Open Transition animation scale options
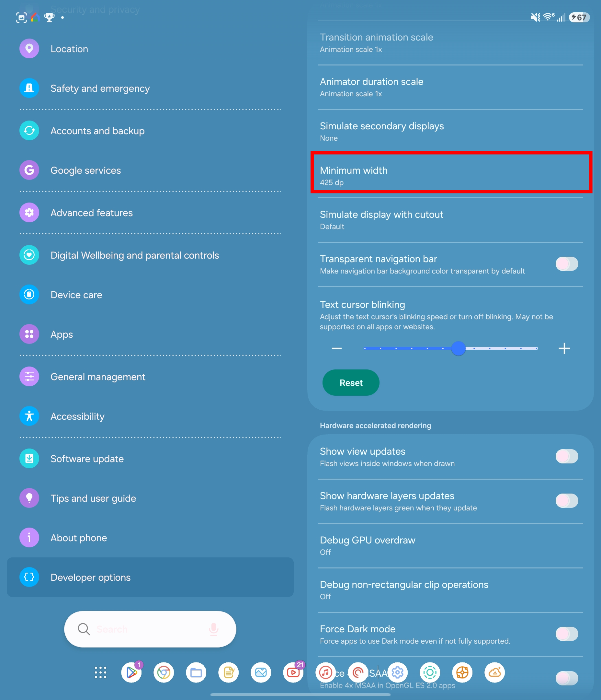This screenshot has height=700, width=601. click(x=450, y=43)
